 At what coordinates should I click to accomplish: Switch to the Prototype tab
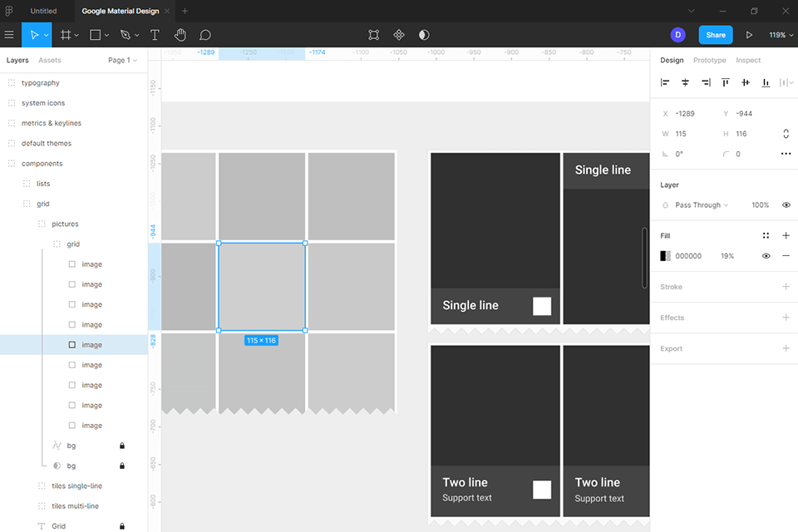(709, 60)
